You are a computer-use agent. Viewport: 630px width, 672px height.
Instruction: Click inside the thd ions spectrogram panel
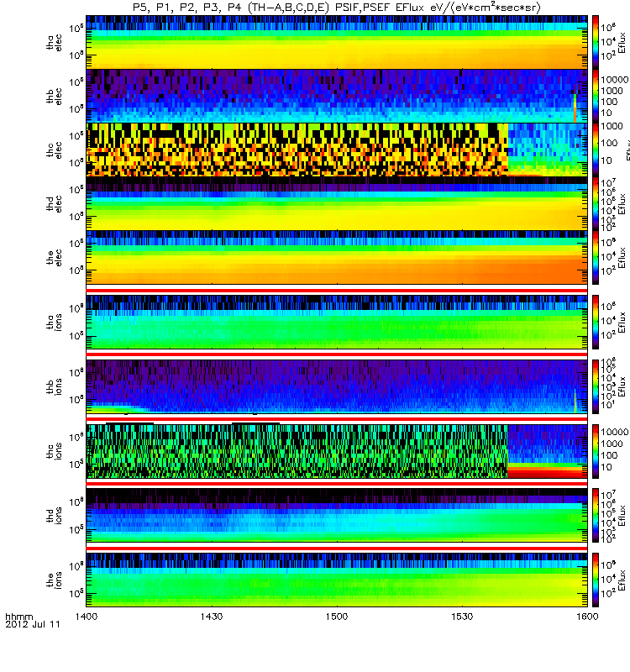click(x=337, y=516)
